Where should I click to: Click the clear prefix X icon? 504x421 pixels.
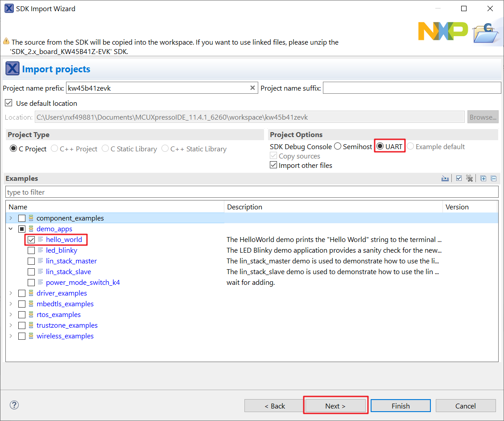252,88
